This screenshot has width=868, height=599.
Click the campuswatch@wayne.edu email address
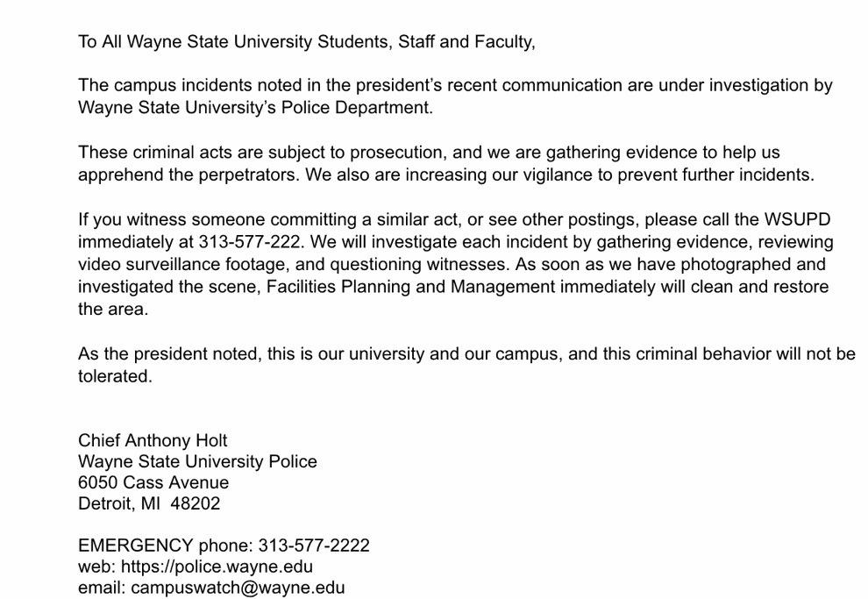238,588
